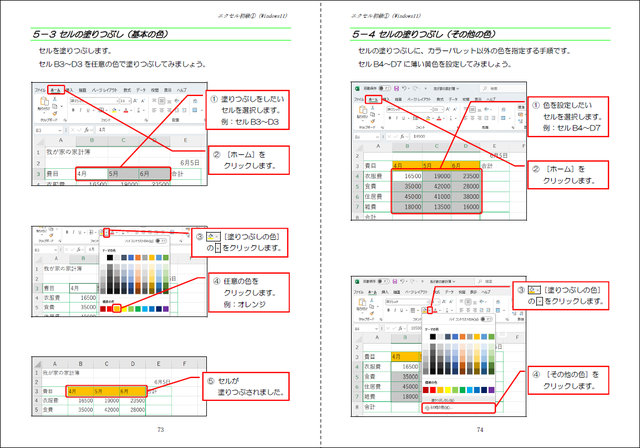Toggle AutoSave switch in 5-4 step ③ screenshot
The image size is (640, 448).
point(383,282)
